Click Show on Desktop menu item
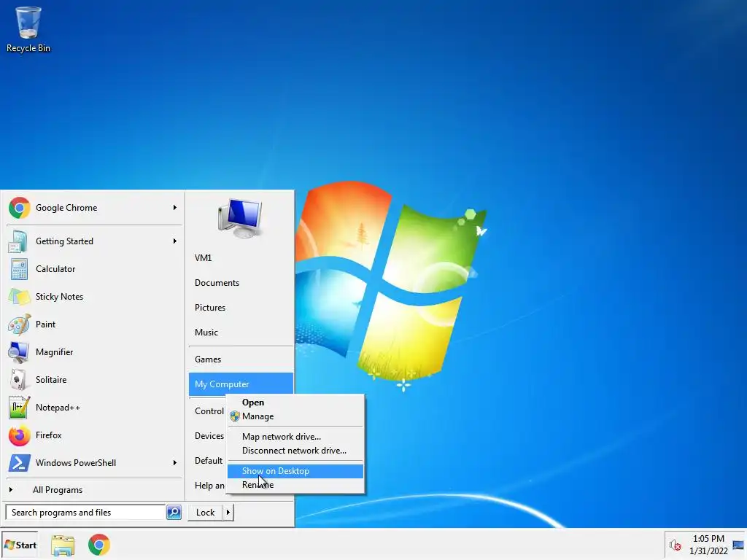Viewport: 747px width, 560px height. (x=295, y=471)
